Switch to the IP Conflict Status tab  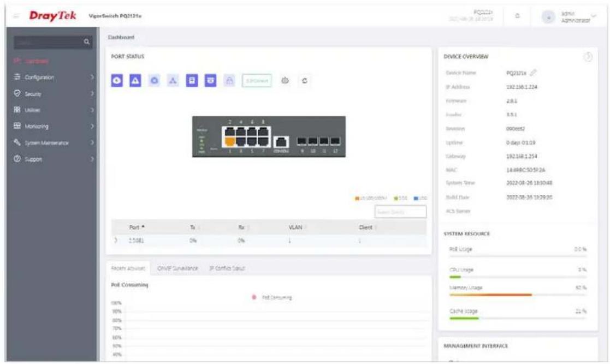[227, 268]
